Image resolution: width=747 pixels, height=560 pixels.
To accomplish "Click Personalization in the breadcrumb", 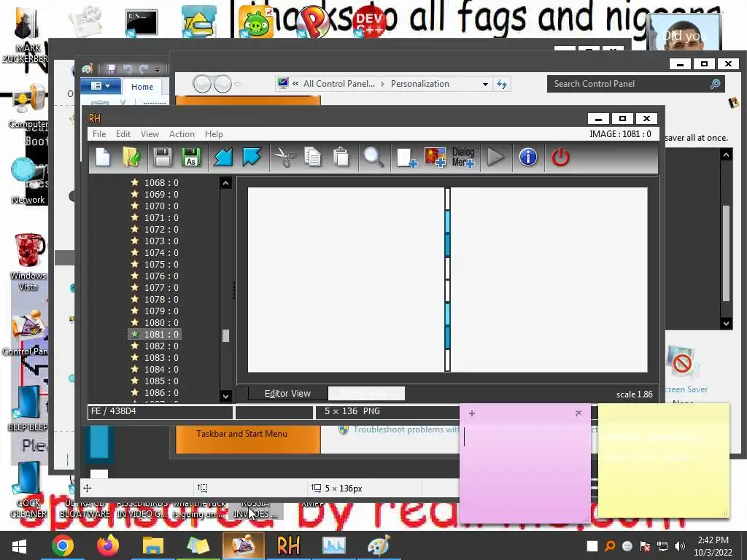I will (x=419, y=84).
